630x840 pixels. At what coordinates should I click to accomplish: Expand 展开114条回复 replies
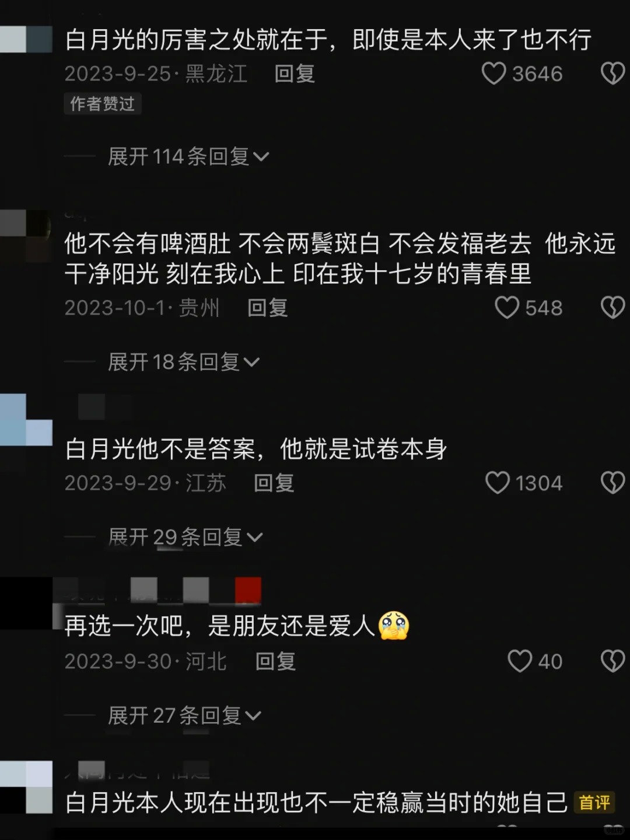(188, 156)
